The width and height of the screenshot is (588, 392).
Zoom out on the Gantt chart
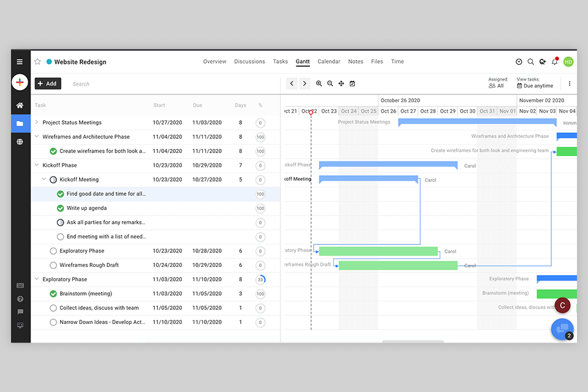click(330, 84)
